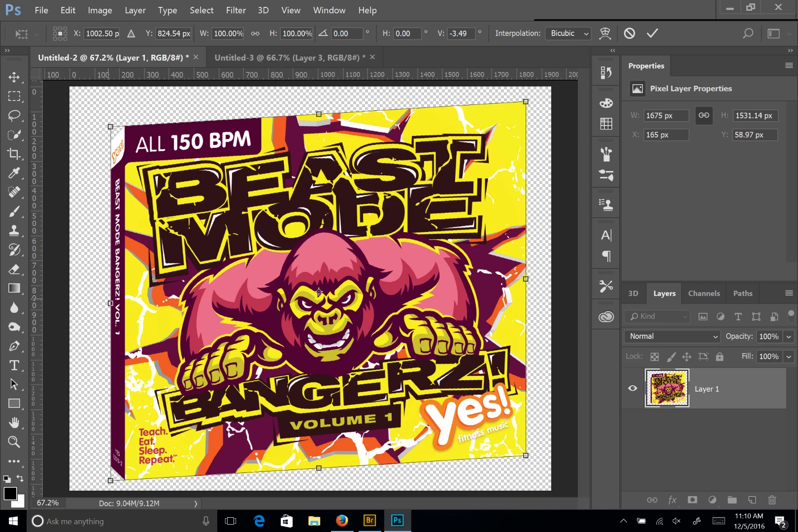Image resolution: width=798 pixels, height=532 pixels.
Task: Pick the Quick Selection tool
Action: coord(14,135)
